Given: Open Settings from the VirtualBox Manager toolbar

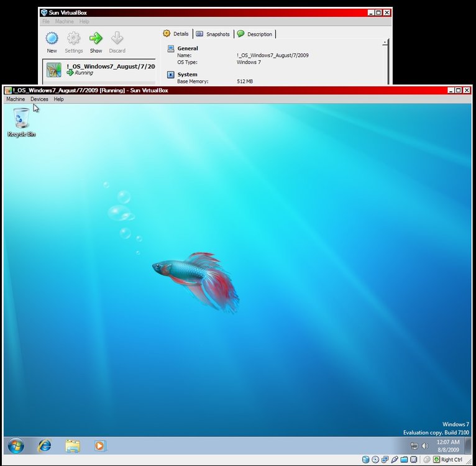Looking at the screenshot, I should coord(74,42).
